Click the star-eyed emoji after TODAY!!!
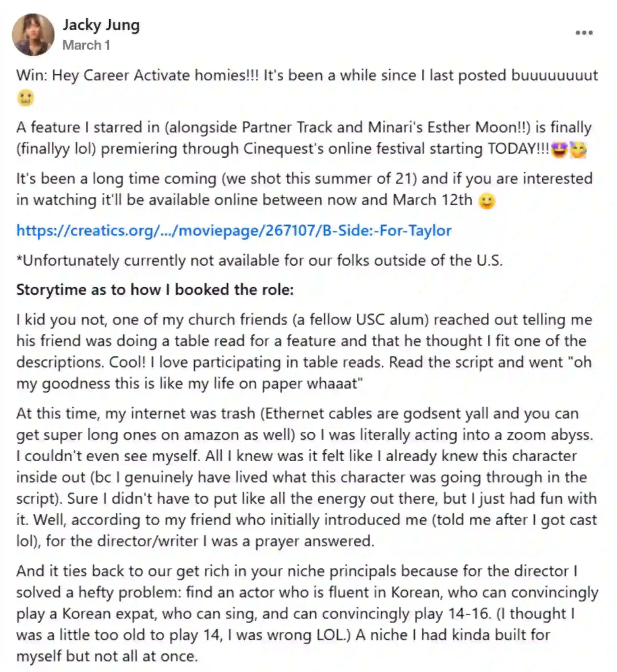 click(559, 150)
